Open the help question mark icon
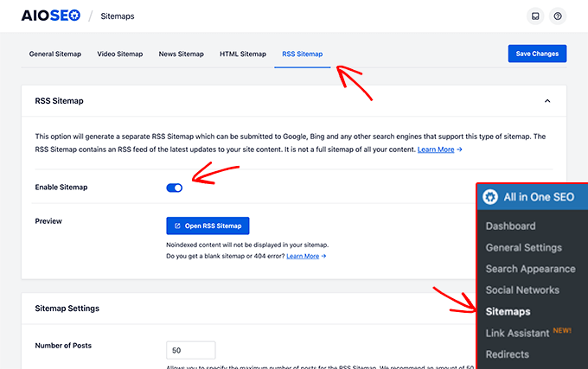Viewport: 588px width, 369px height. [x=558, y=16]
